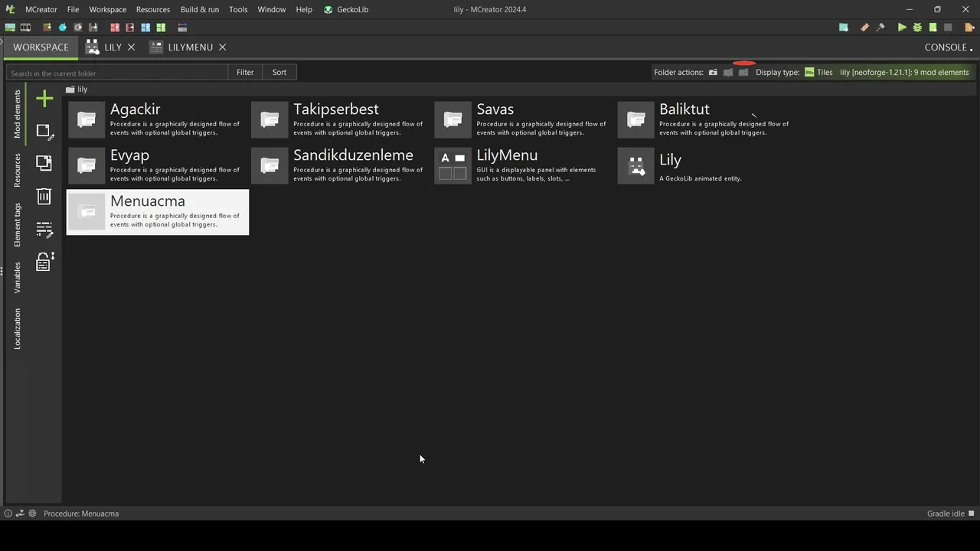Image resolution: width=980 pixels, height=551 pixels.
Task: Click the hammer build workspace icon
Action: [880, 28]
